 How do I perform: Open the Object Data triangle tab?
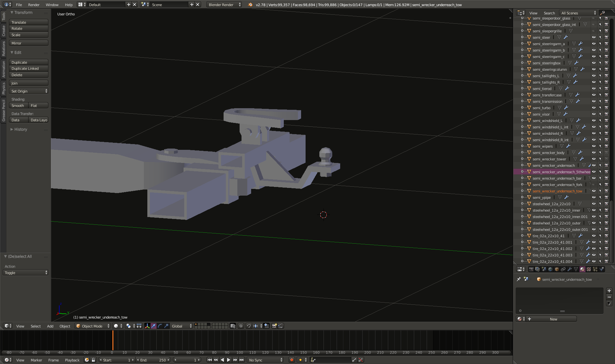(576, 269)
